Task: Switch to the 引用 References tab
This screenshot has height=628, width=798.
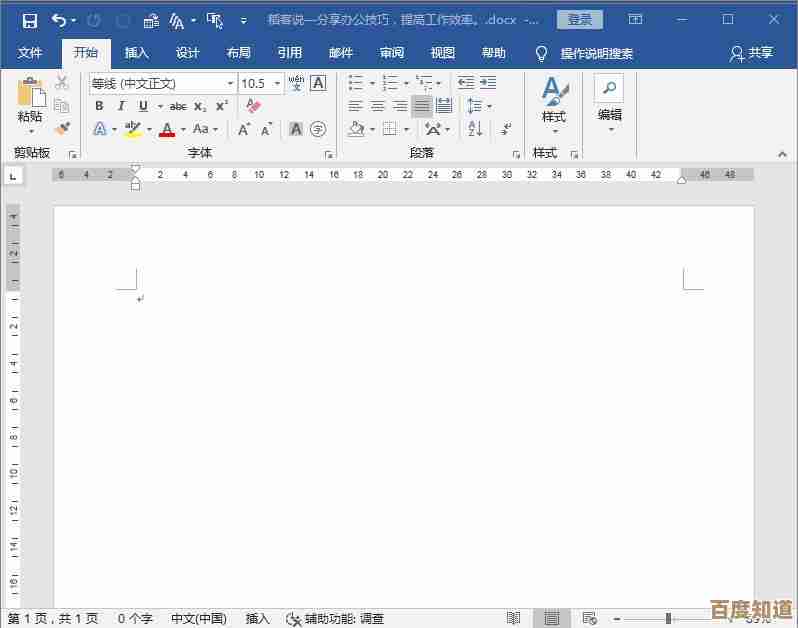Action: tap(290, 53)
